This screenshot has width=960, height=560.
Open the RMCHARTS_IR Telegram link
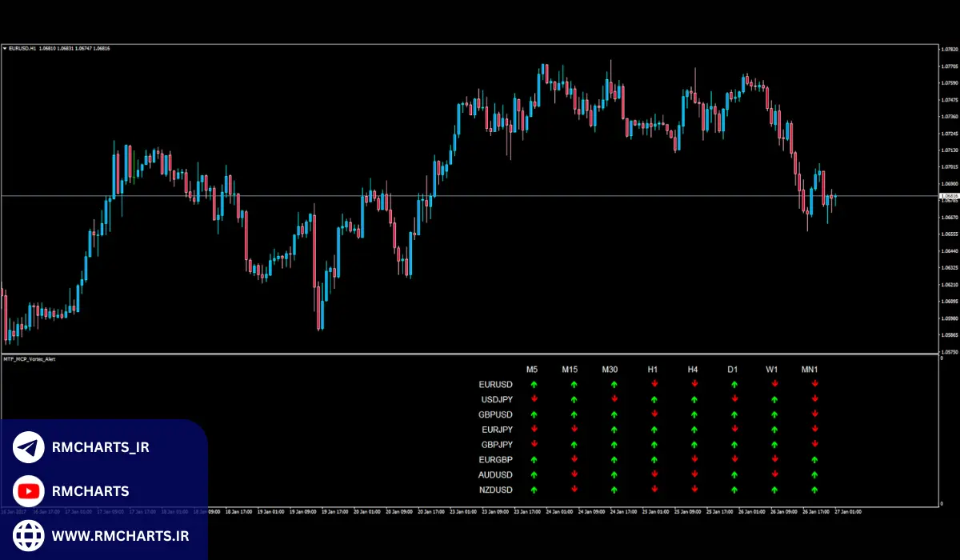pos(100,447)
